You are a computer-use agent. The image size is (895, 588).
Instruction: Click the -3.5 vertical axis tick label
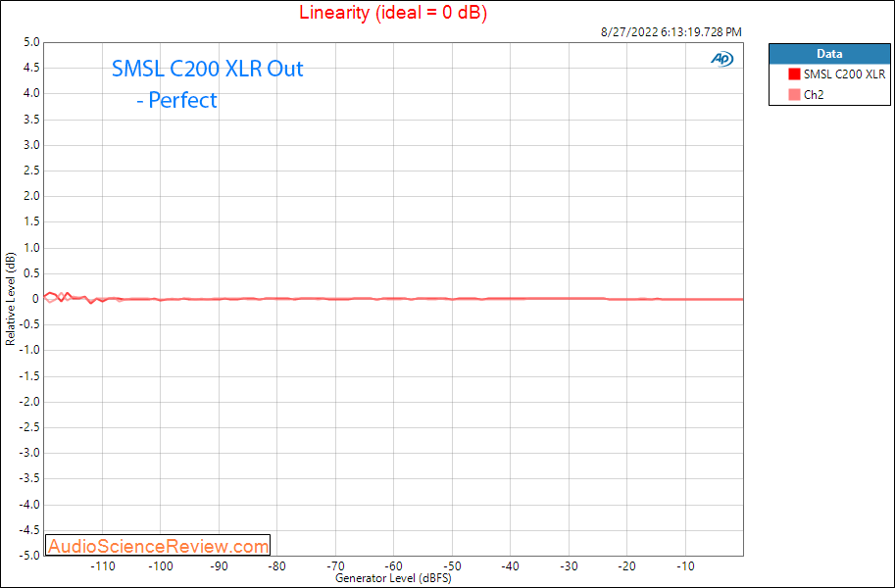click(x=29, y=478)
